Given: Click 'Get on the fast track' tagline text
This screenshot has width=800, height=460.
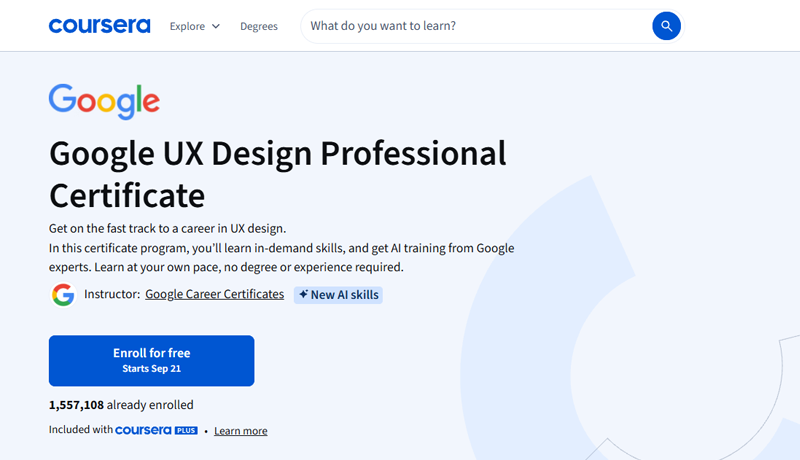Looking at the screenshot, I should (x=167, y=228).
